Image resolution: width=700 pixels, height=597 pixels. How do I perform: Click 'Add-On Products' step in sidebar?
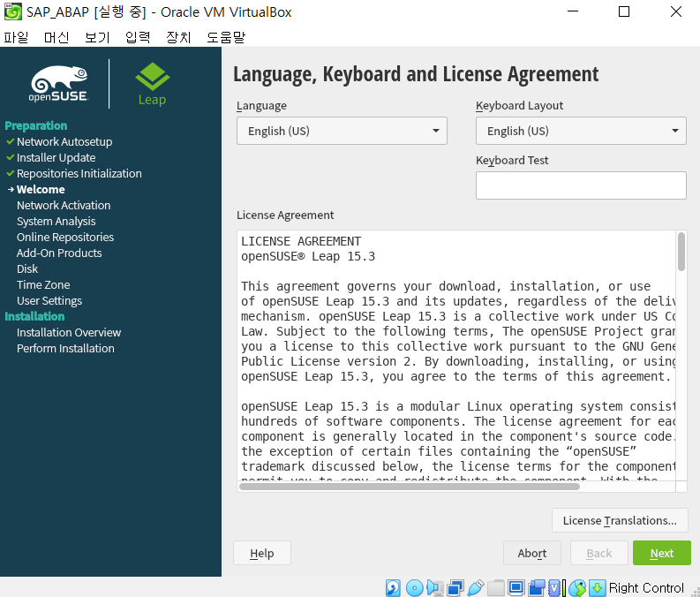(x=59, y=253)
